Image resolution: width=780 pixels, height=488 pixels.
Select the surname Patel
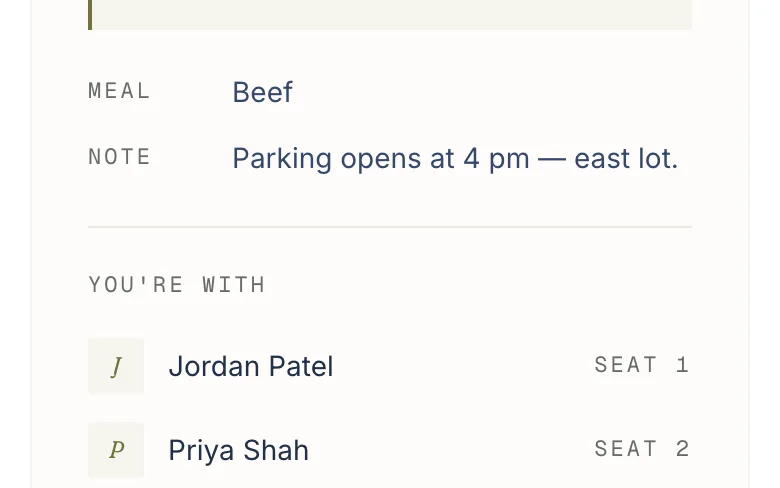tap(301, 367)
